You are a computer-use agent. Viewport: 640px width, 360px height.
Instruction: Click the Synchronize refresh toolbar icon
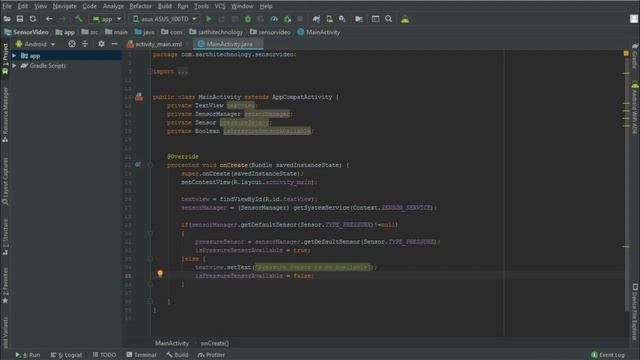[x=33, y=19]
